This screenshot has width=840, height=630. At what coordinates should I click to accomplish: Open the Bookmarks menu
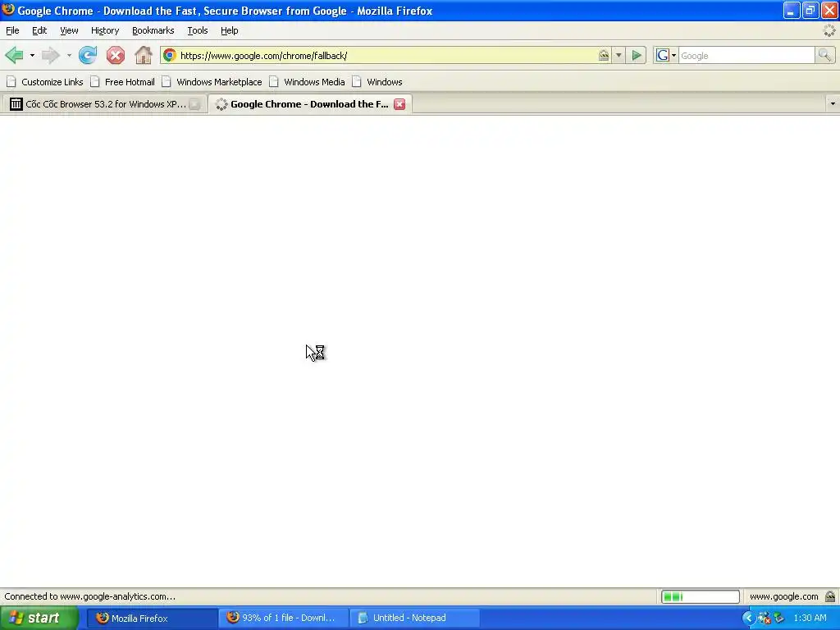(x=153, y=30)
